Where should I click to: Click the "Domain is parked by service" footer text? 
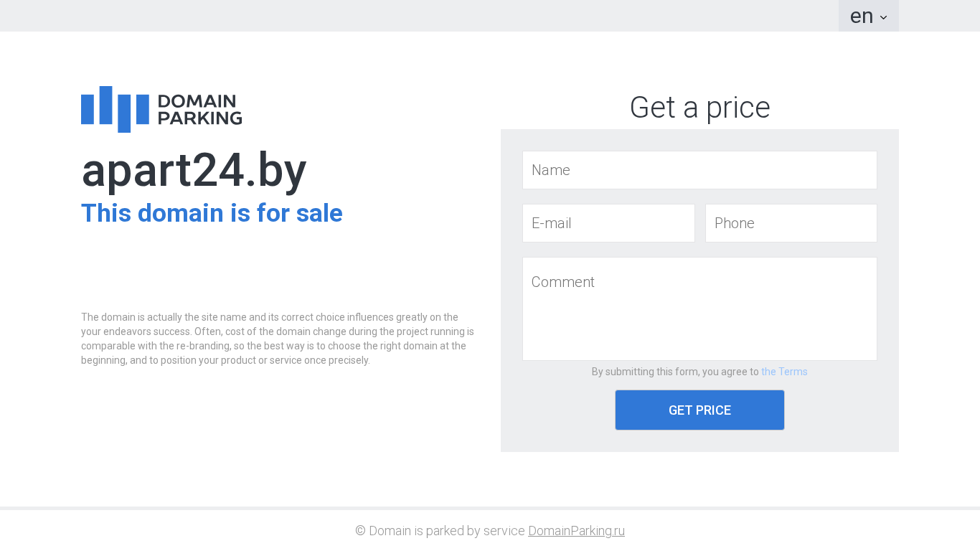tap(446, 531)
